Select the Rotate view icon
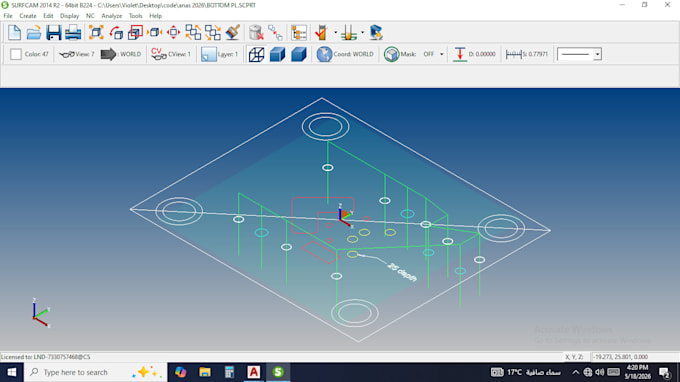The width and height of the screenshot is (680, 382). (x=116, y=33)
